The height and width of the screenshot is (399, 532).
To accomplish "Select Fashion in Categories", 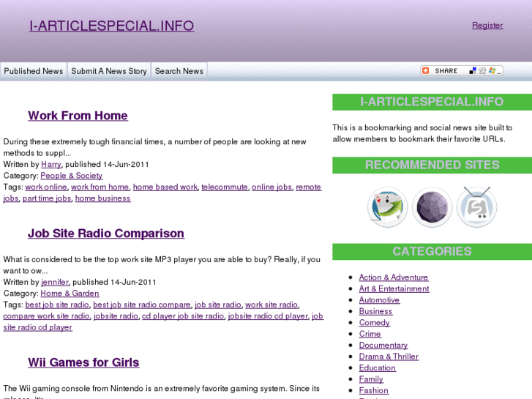I will (373, 390).
